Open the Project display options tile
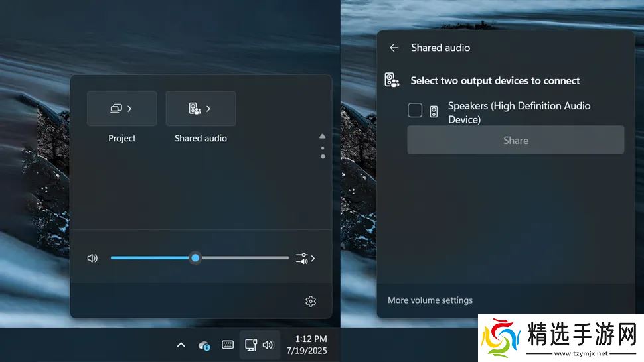 coord(121,109)
